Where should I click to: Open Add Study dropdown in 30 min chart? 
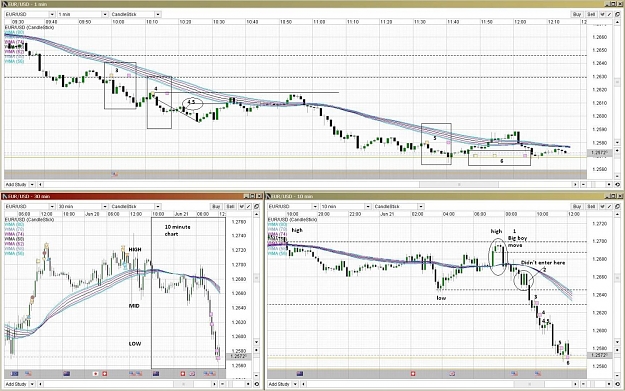click(20, 384)
